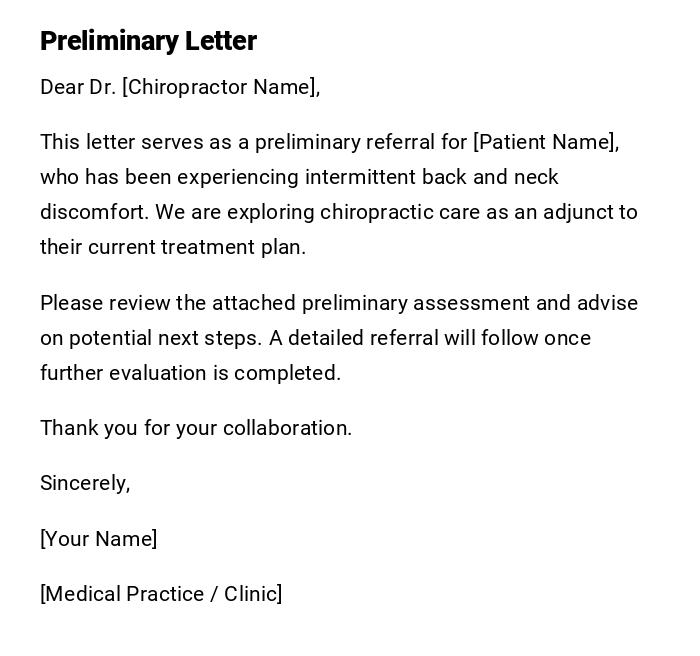The image size is (700, 656).
Task: Click the "Sincerely," closing
Action: point(85,483)
